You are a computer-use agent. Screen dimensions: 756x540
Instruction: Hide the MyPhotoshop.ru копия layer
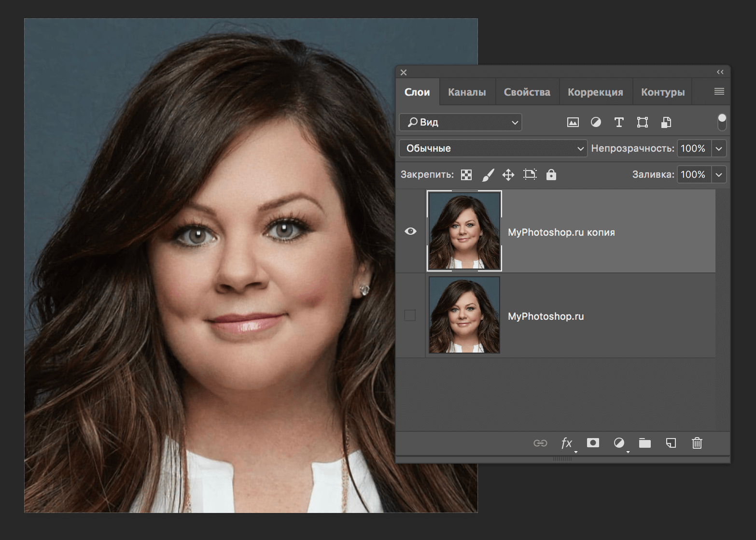tap(410, 231)
